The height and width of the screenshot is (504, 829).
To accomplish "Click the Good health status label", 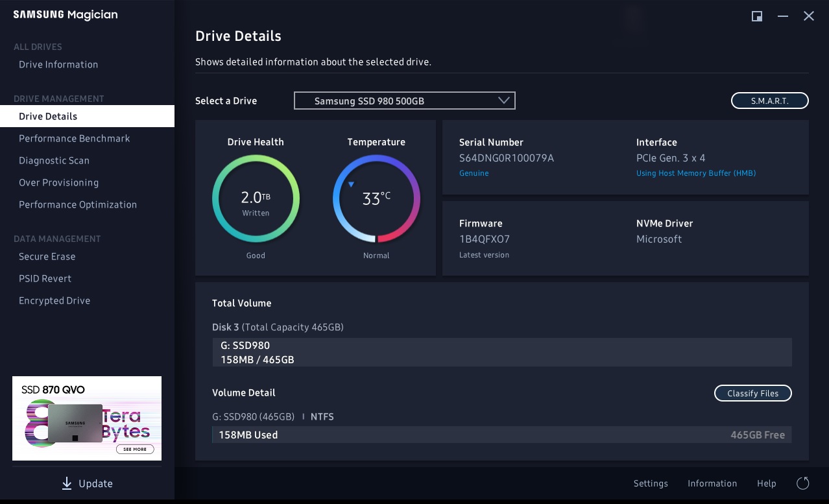I will pyautogui.click(x=256, y=255).
